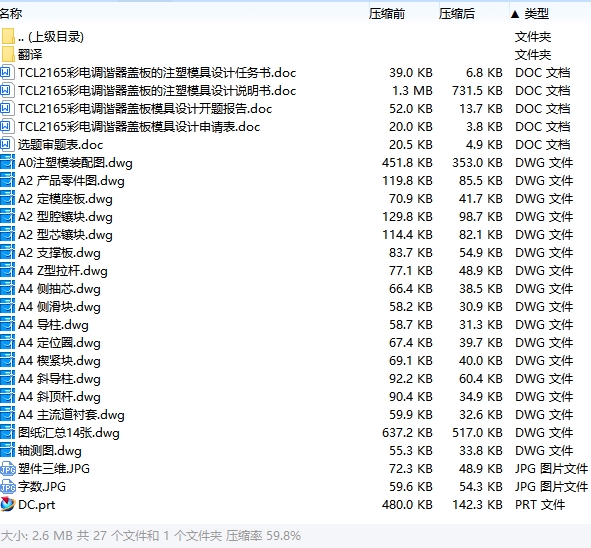Click the 翻译 folder icon
Screen dimensions: 591x548
pos(8,54)
